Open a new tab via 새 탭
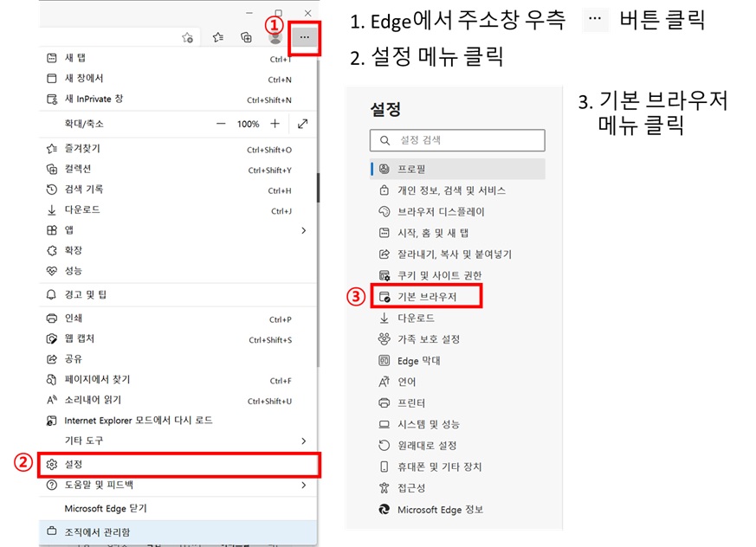 178,58
